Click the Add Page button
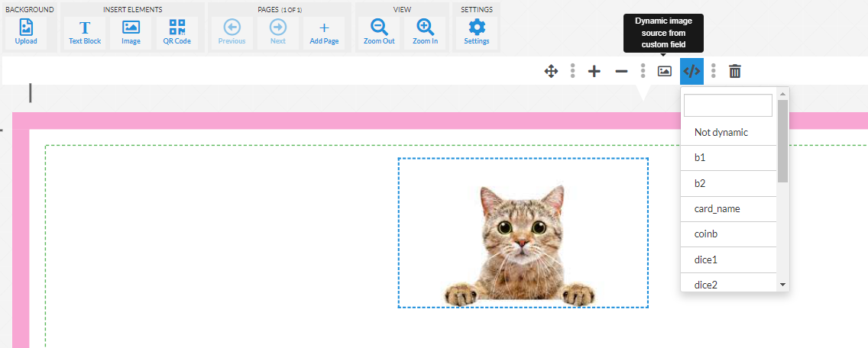 tap(324, 33)
